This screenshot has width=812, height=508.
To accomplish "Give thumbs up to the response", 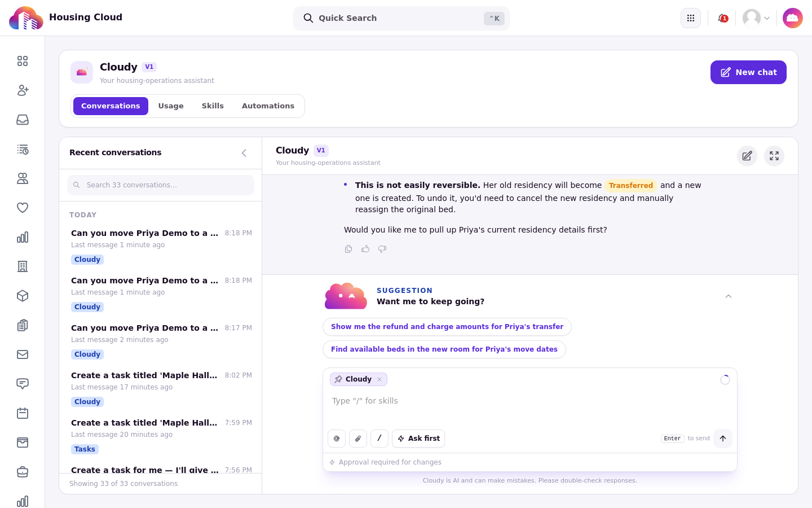I will pyautogui.click(x=365, y=249).
